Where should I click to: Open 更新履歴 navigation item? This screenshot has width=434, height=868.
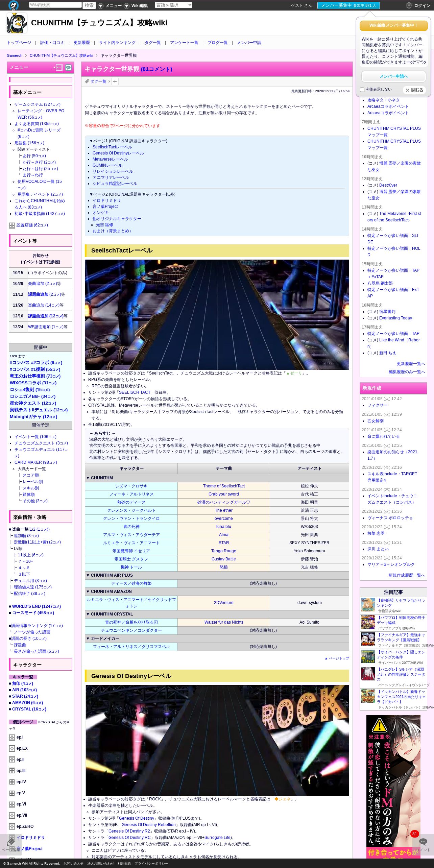82,43
